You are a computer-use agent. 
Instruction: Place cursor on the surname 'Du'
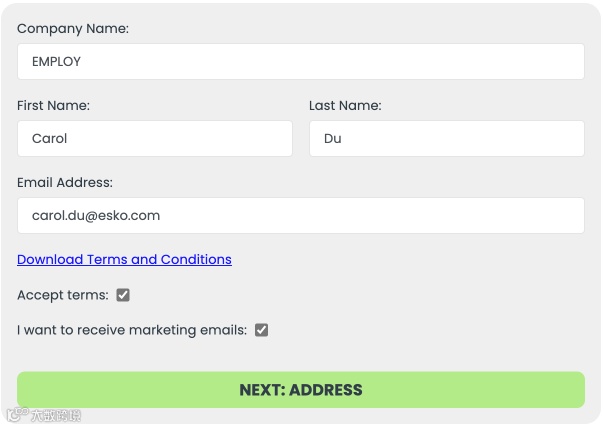[333, 138]
